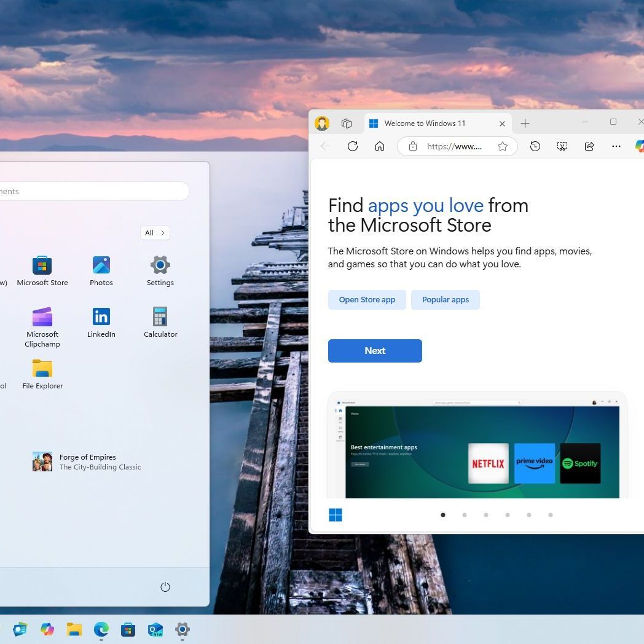The width and height of the screenshot is (644, 644).
Task: Open Microsoft Store from Start menu
Action: click(42, 270)
